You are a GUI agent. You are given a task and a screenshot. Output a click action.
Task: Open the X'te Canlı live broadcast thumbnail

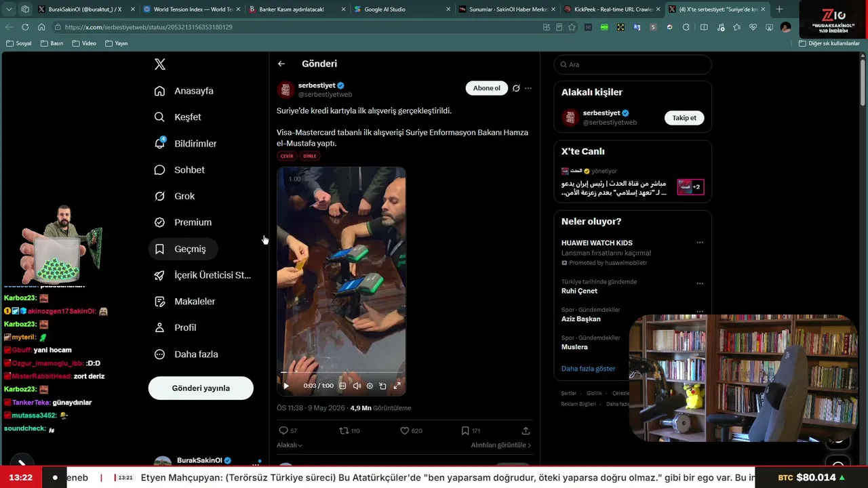(691, 187)
